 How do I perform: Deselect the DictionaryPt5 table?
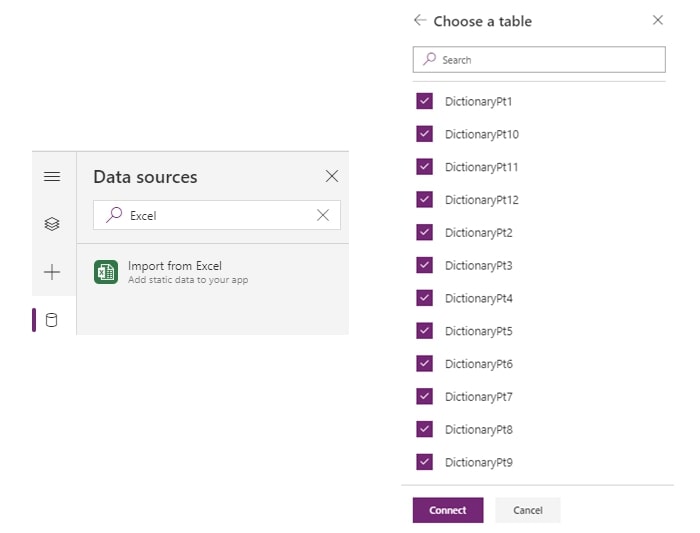(424, 331)
